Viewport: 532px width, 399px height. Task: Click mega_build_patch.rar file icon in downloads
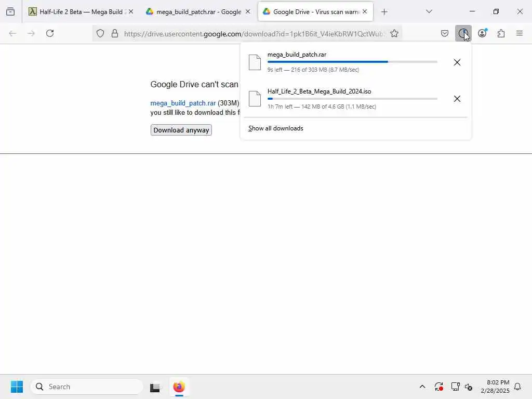coord(255,62)
